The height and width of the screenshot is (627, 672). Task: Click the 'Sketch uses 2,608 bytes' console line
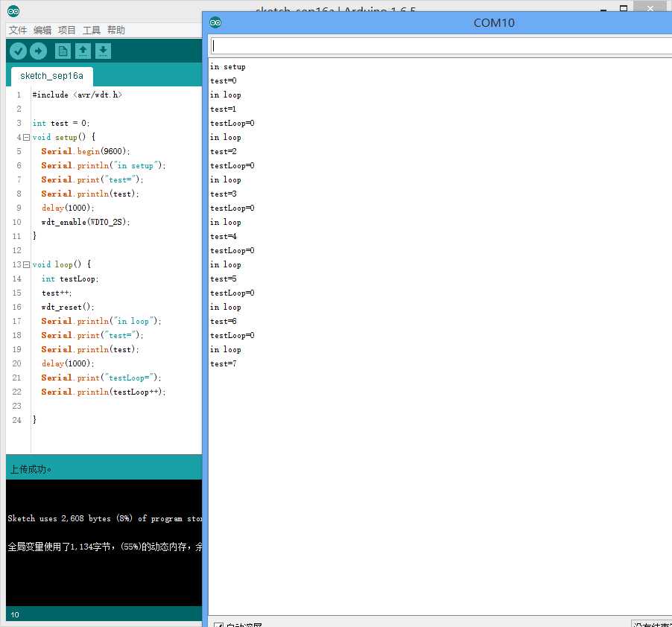105,518
